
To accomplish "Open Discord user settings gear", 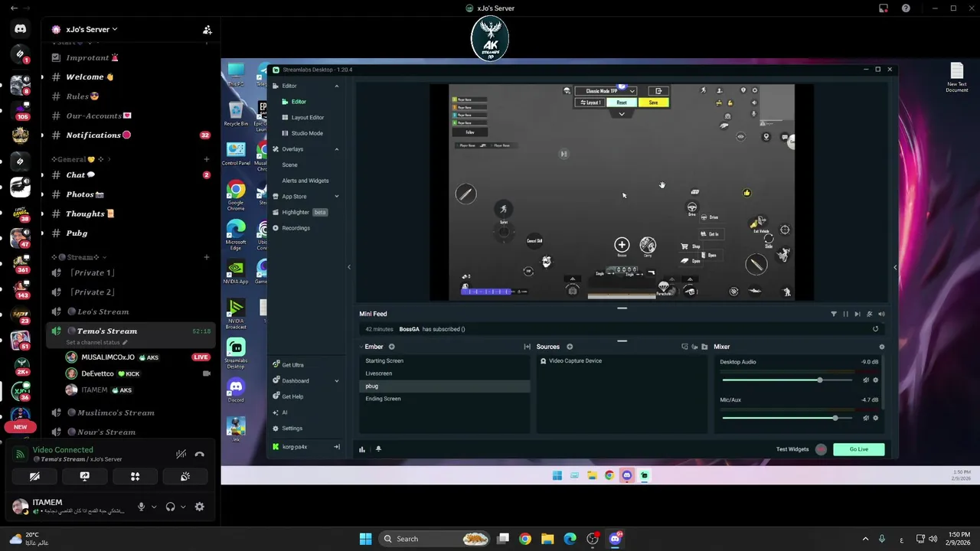I will click(x=199, y=507).
